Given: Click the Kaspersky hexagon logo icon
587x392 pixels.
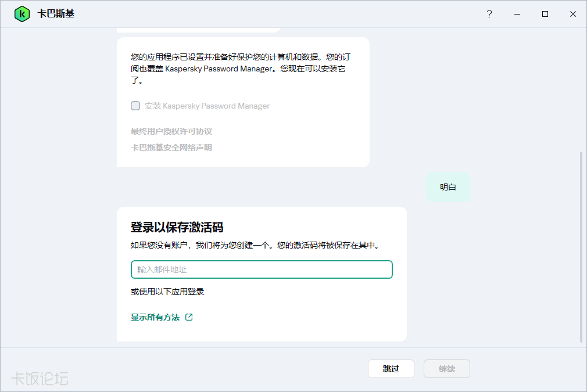Looking at the screenshot, I should pyautogui.click(x=22, y=14).
